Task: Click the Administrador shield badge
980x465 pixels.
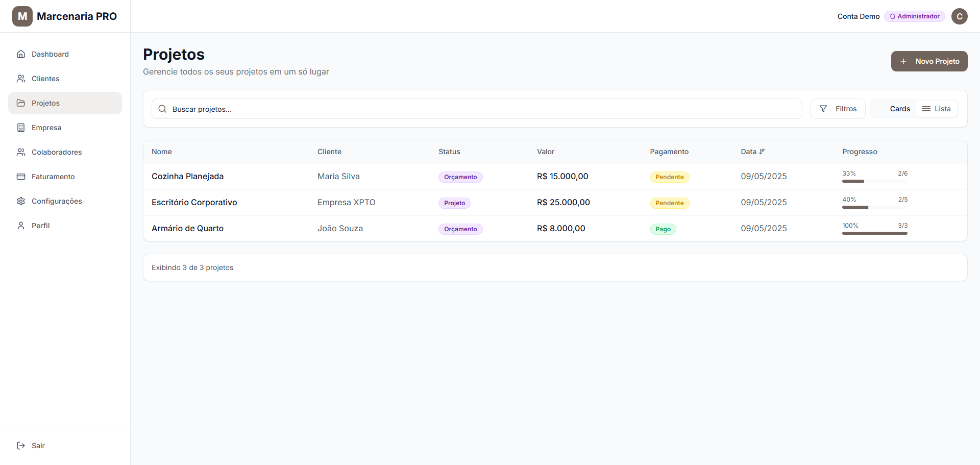Action: 915,16
